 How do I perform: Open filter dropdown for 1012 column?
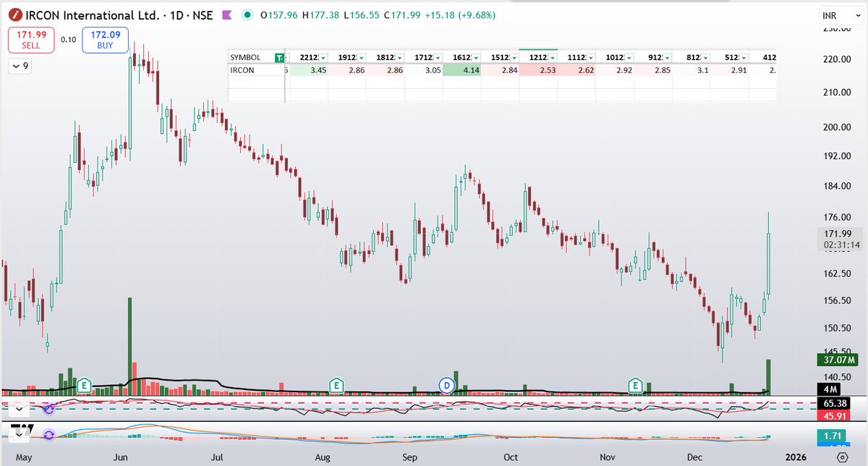tap(629, 57)
